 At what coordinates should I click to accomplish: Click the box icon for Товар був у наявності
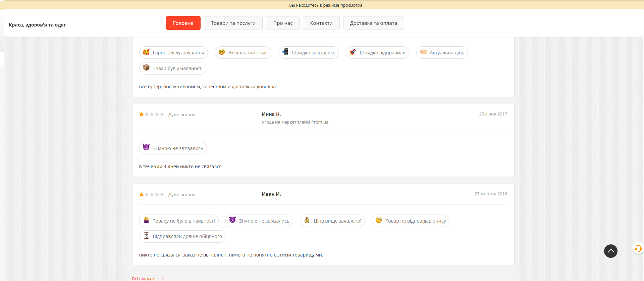pos(146,68)
